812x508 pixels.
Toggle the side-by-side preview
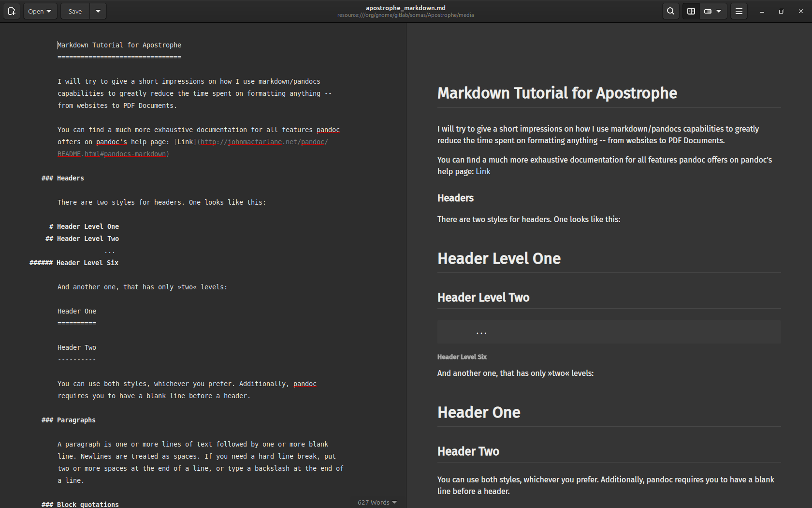click(x=691, y=11)
